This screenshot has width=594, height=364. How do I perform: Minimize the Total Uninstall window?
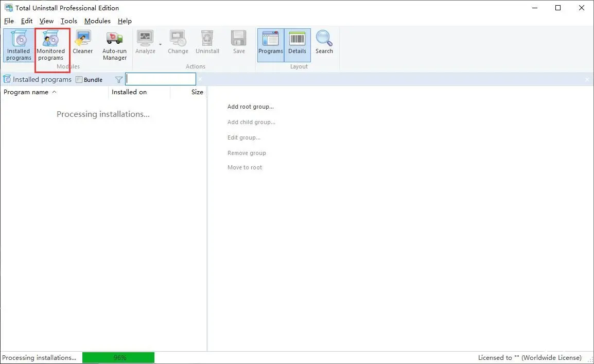[535, 8]
